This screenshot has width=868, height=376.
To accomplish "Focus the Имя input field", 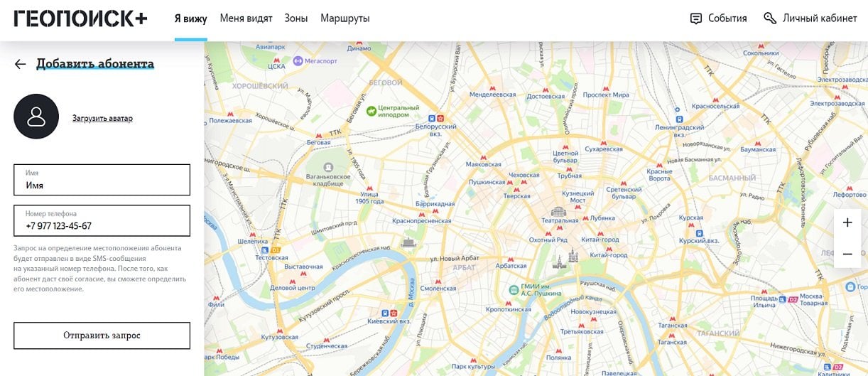I will [x=102, y=185].
